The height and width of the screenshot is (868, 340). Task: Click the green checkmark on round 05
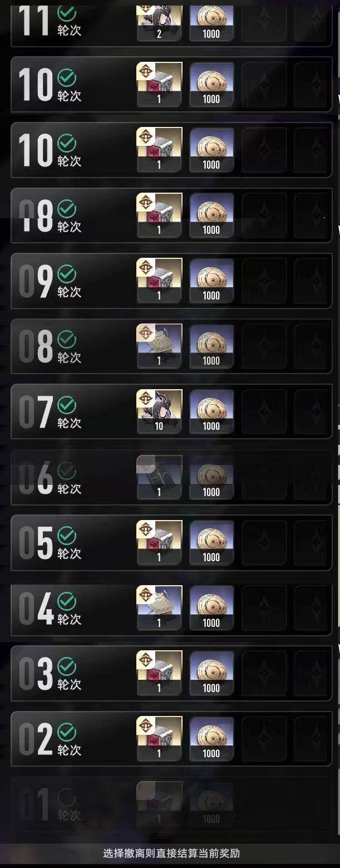tap(67, 536)
